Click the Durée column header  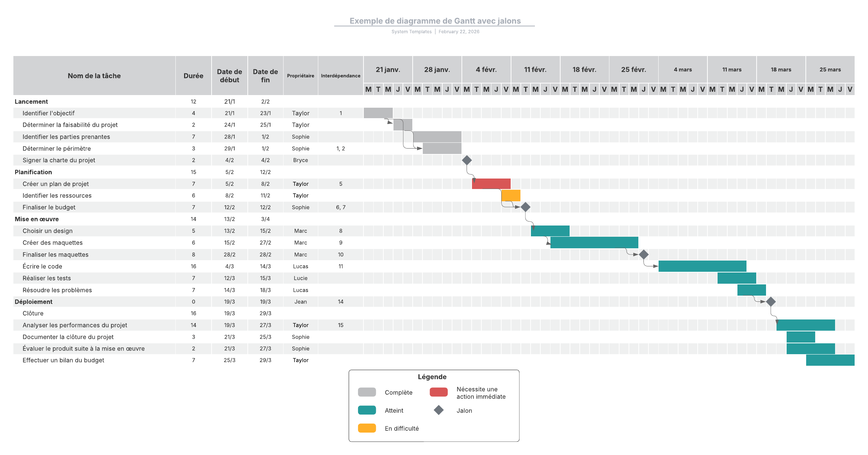(x=193, y=76)
